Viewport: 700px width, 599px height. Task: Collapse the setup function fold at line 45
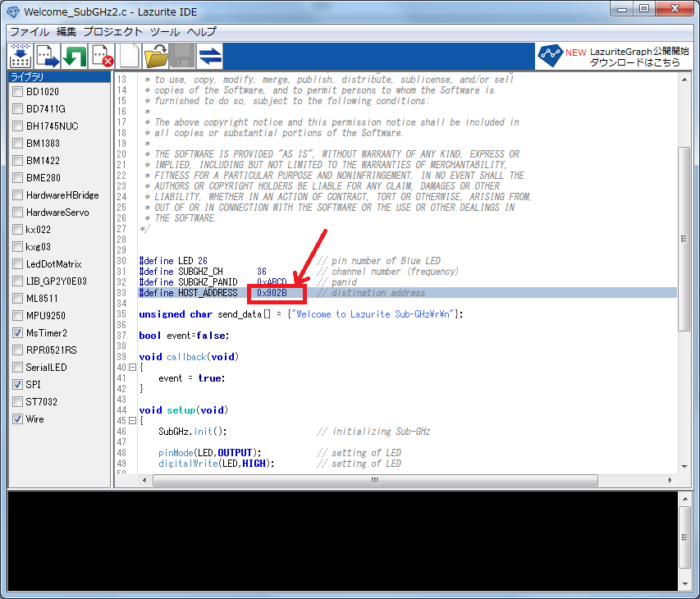pos(132,420)
